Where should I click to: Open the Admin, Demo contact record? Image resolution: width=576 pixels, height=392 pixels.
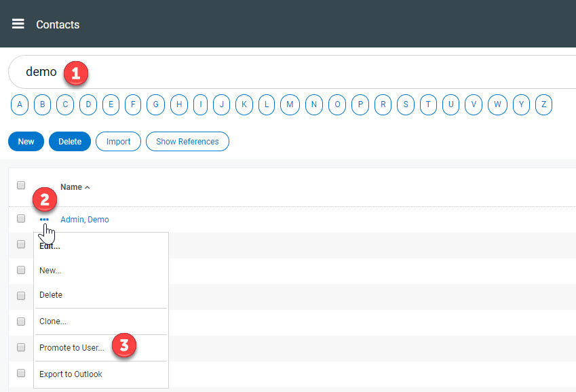tap(84, 219)
